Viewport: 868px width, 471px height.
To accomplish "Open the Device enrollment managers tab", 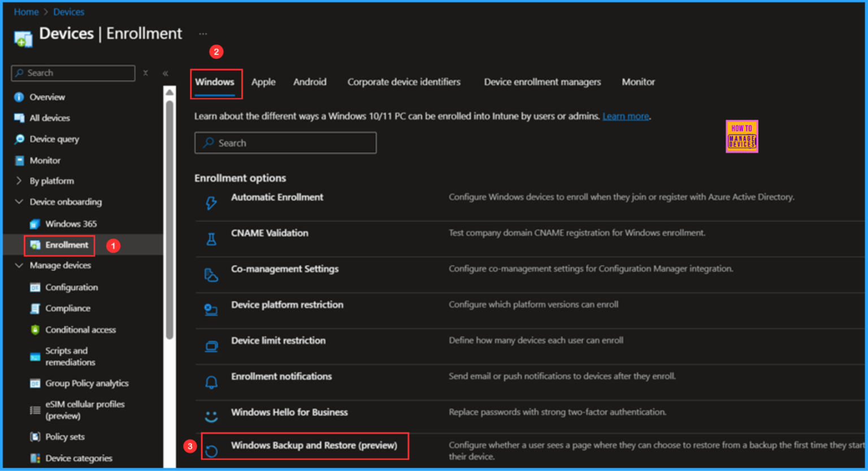I will [542, 82].
